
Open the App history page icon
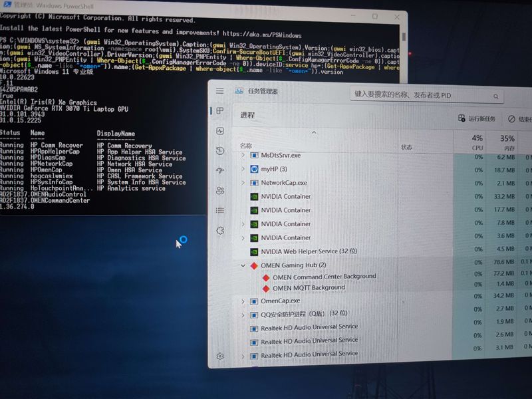pyautogui.click(x=220, y=152)
